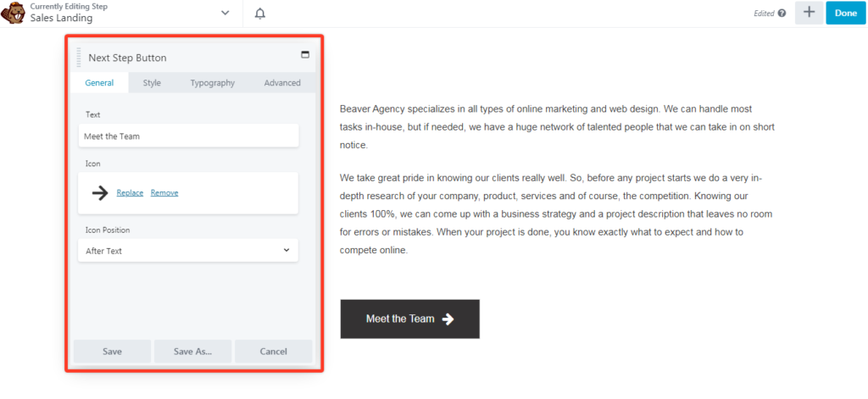Click the Remove icon link
The image size is (868, 399).
click(x=164, y=193)
